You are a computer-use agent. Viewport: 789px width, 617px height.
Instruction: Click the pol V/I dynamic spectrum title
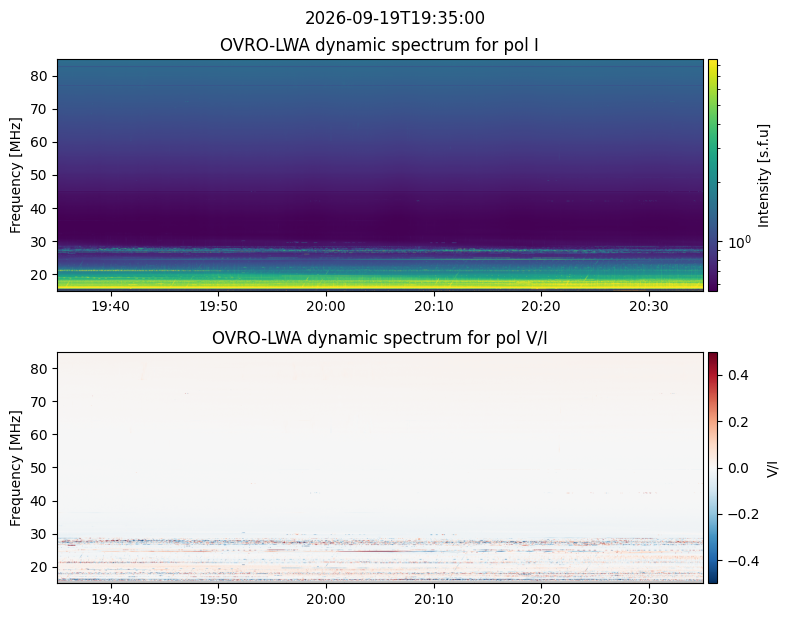pos(379,338)
